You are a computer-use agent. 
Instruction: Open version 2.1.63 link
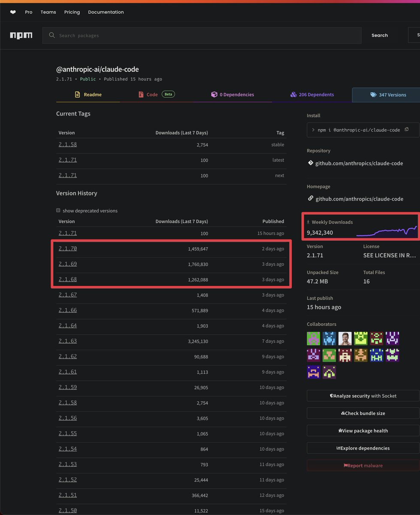tap(68, 341)
